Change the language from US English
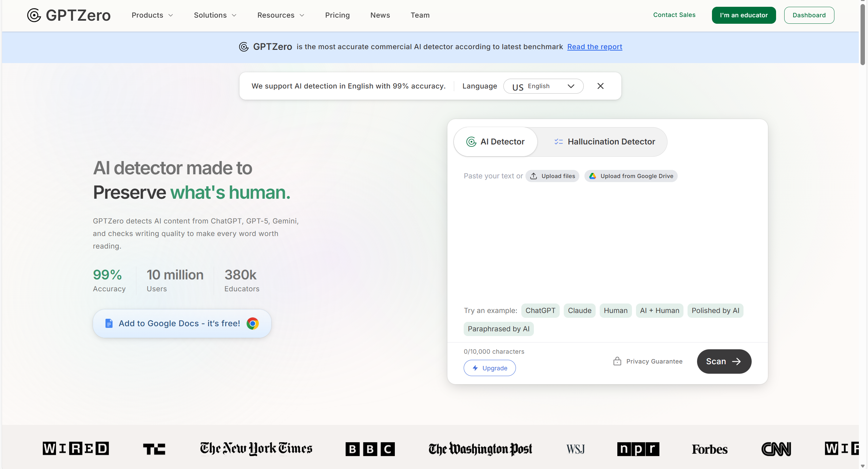Viewport: 868px width, 469px height. point(543,86)
